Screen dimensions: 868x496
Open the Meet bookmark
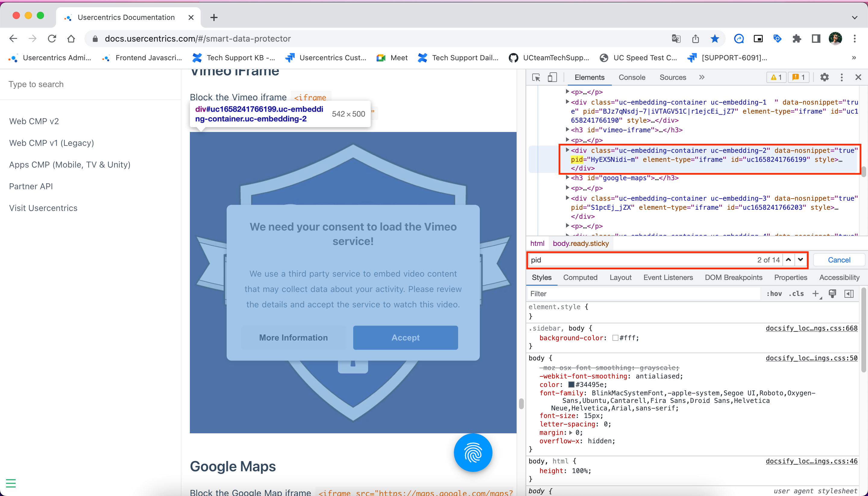[x=392, y=58]
